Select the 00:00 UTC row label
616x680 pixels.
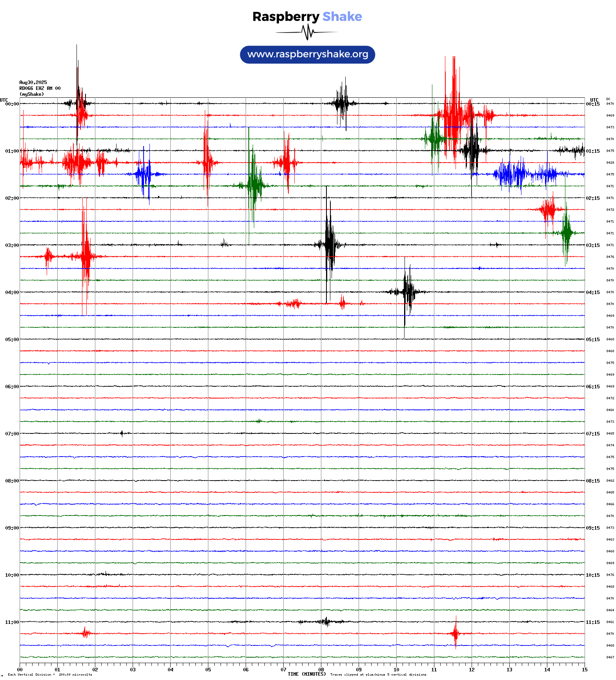click(x=12, y=104)
